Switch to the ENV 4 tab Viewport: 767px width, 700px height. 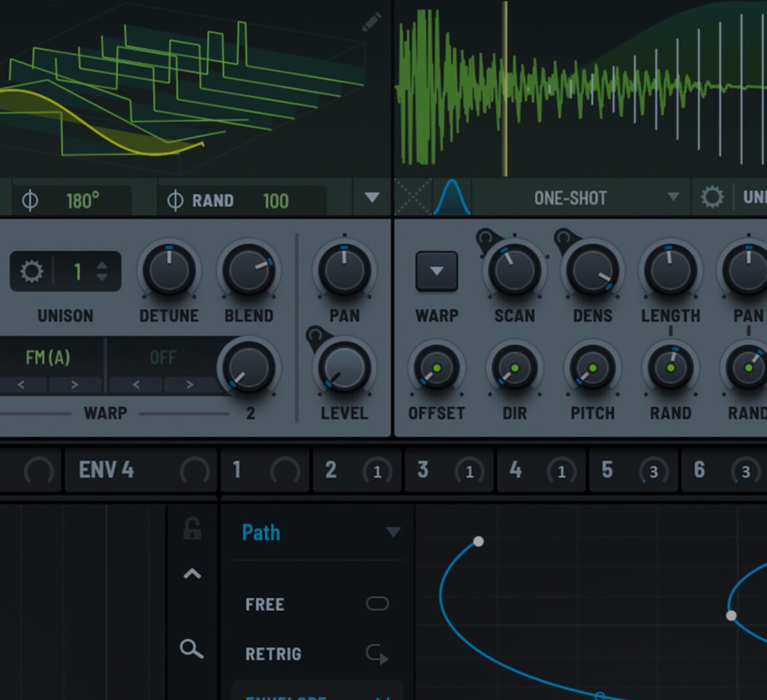tap(107, 470)
